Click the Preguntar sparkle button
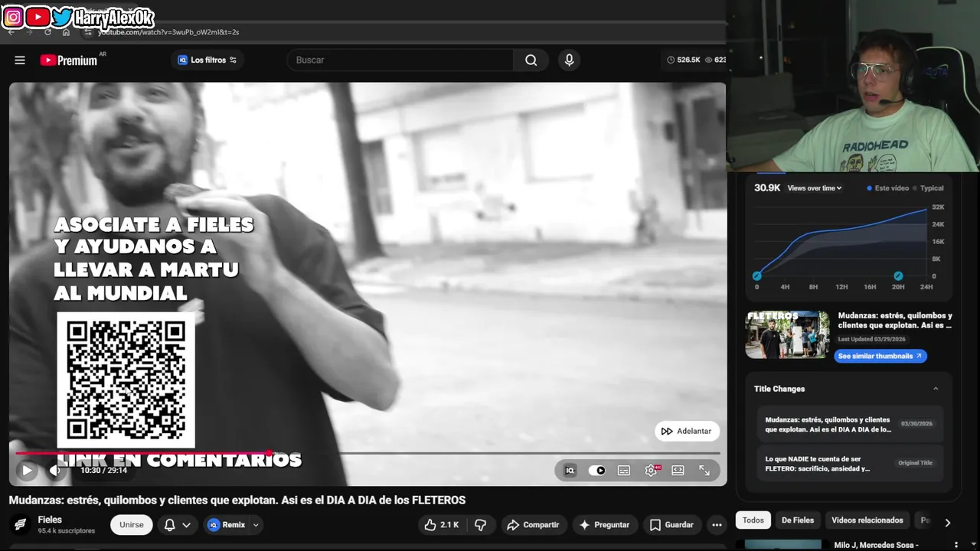 (x=604, y=525)
